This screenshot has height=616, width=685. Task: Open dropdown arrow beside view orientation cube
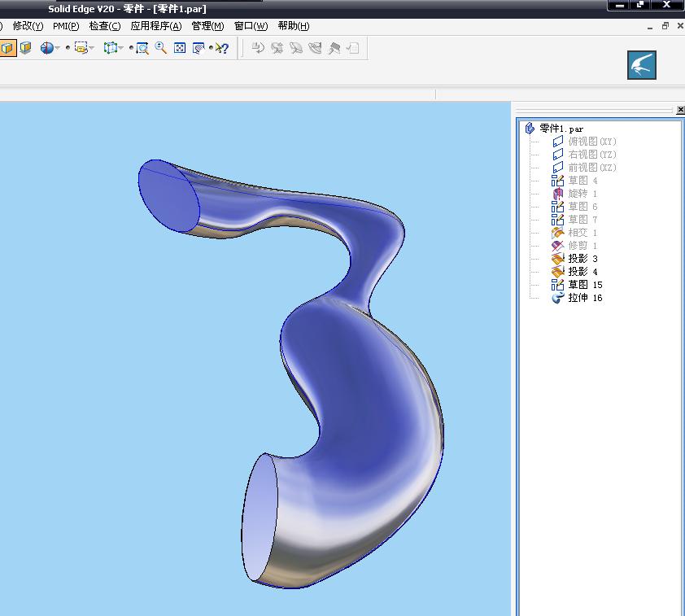pos(121,48)
